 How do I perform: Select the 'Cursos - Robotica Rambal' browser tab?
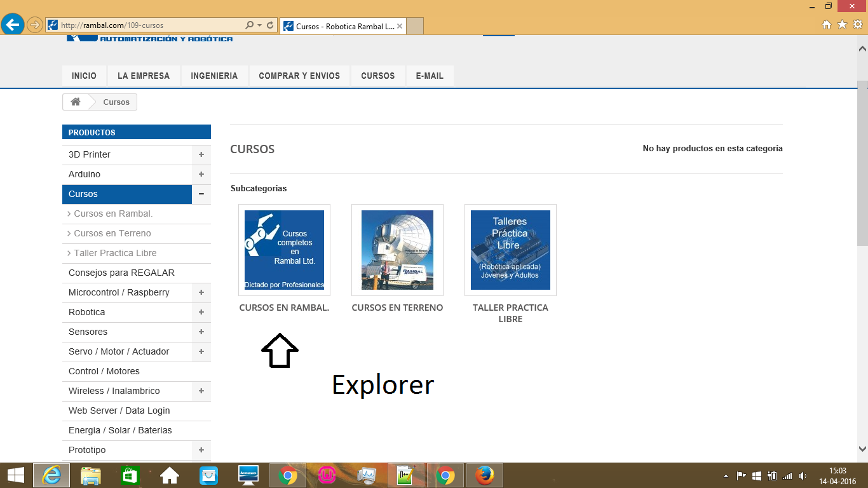click(343, 27)
